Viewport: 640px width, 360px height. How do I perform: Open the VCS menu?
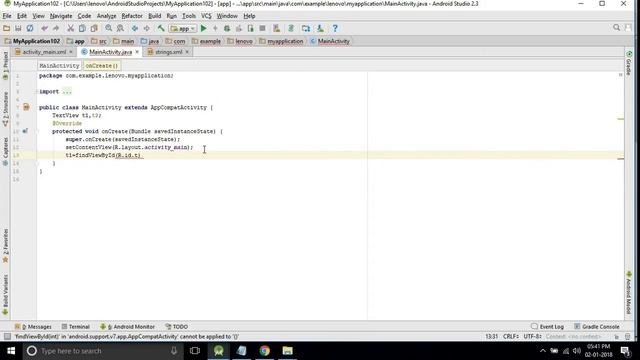coord(206,16)
